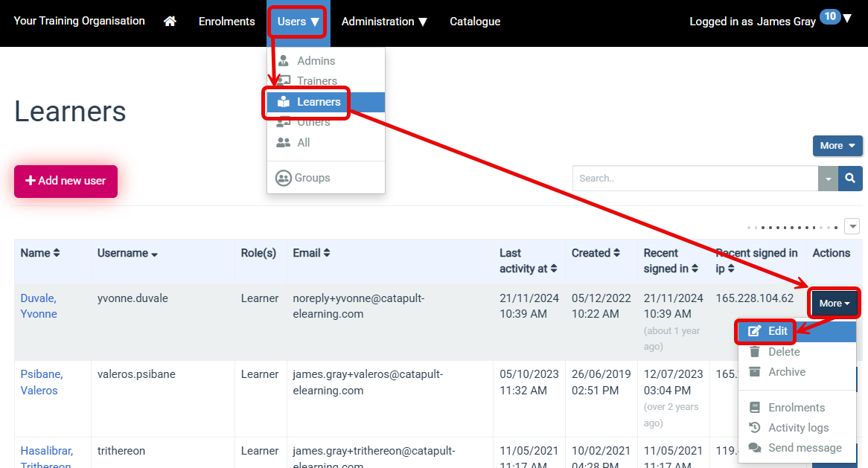The height and width of the screenshot is (468, 868).
Task: Select Send message in actions menu
Action: tap(804, 448)
